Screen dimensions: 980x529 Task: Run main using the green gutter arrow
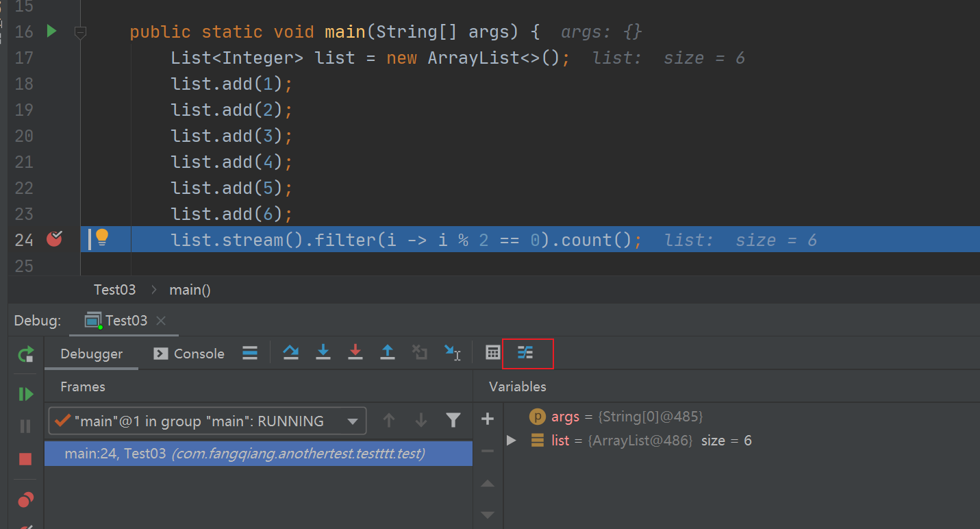[x=51, y=31]
